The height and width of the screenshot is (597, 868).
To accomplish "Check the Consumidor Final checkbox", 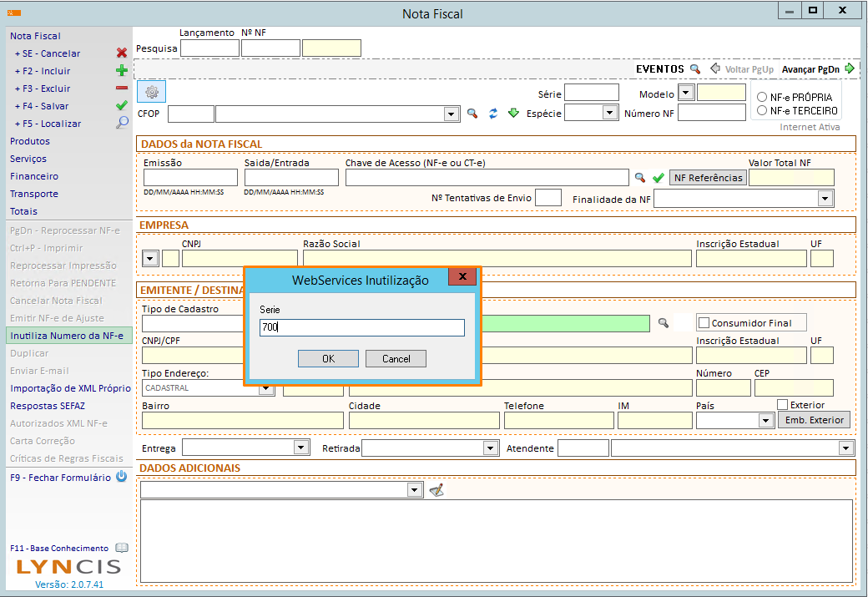I will (x=704, y=323).
